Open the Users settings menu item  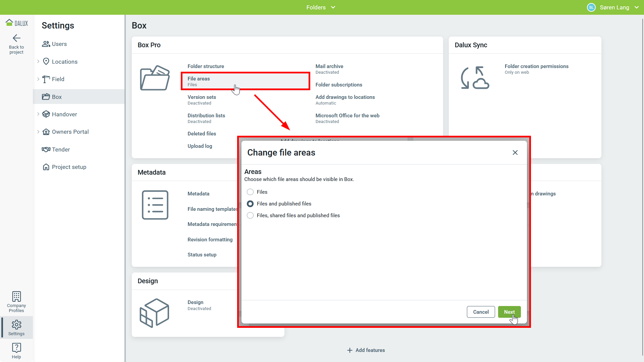59,44
